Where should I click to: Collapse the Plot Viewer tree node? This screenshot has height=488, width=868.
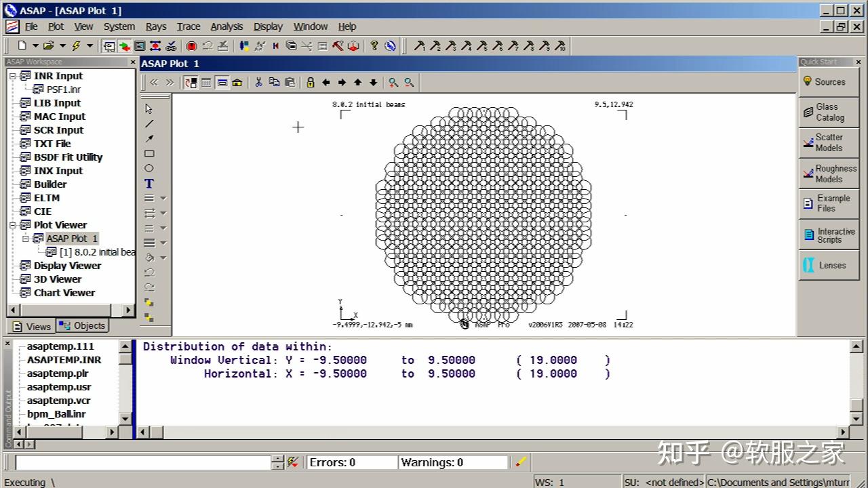(x=13, y=225)
